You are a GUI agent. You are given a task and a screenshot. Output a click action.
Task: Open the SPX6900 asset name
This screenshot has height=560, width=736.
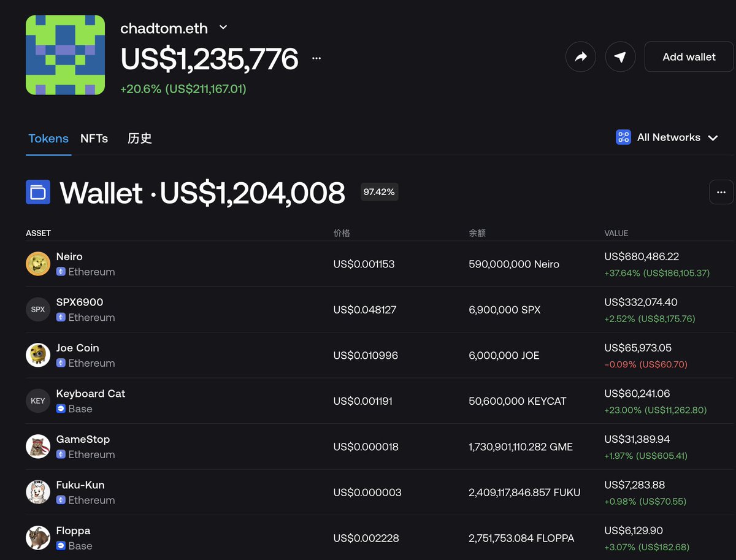80,302
